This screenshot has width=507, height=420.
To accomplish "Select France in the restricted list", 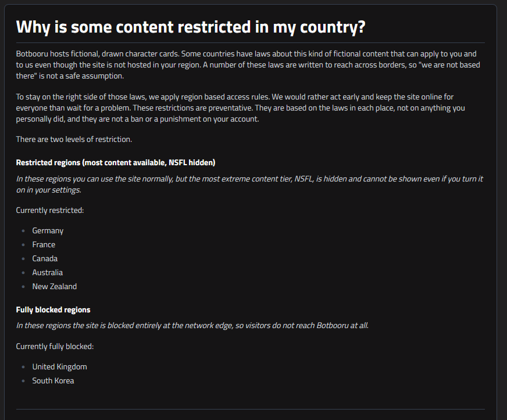I will tap(44, 245).
